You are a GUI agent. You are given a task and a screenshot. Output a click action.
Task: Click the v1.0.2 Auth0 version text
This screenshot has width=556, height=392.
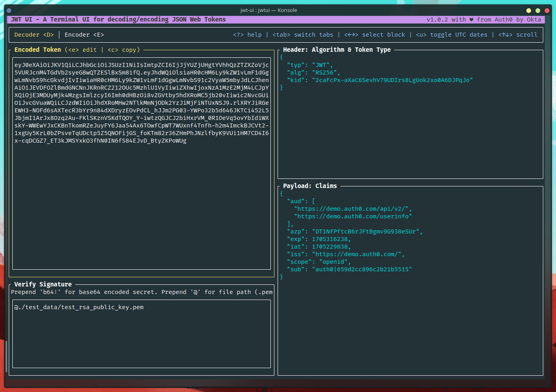(484, 19)
